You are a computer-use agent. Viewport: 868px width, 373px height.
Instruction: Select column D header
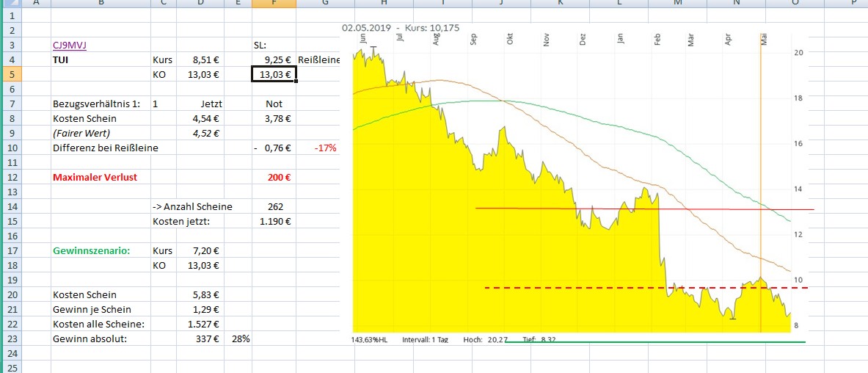pyautogui.click(x=200, y=4)
